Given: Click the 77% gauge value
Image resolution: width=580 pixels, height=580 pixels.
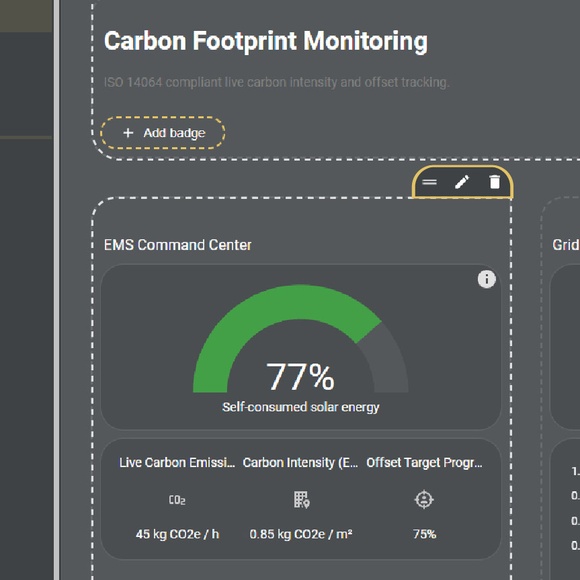Looking at the screenshot, I should 300,377.
